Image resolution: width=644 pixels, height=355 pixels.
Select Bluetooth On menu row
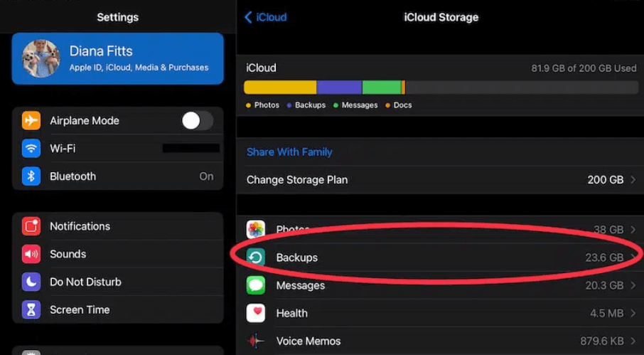(x=118, y=176)
